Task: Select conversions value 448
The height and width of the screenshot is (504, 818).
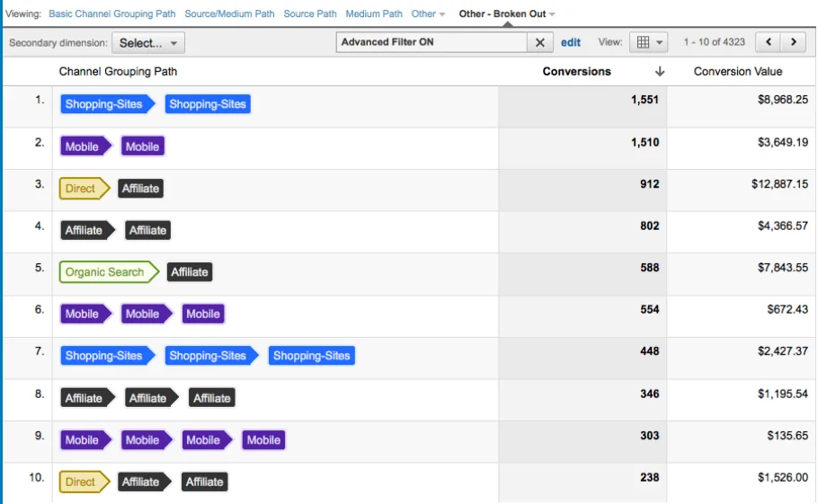Action: tap(650, 350)
